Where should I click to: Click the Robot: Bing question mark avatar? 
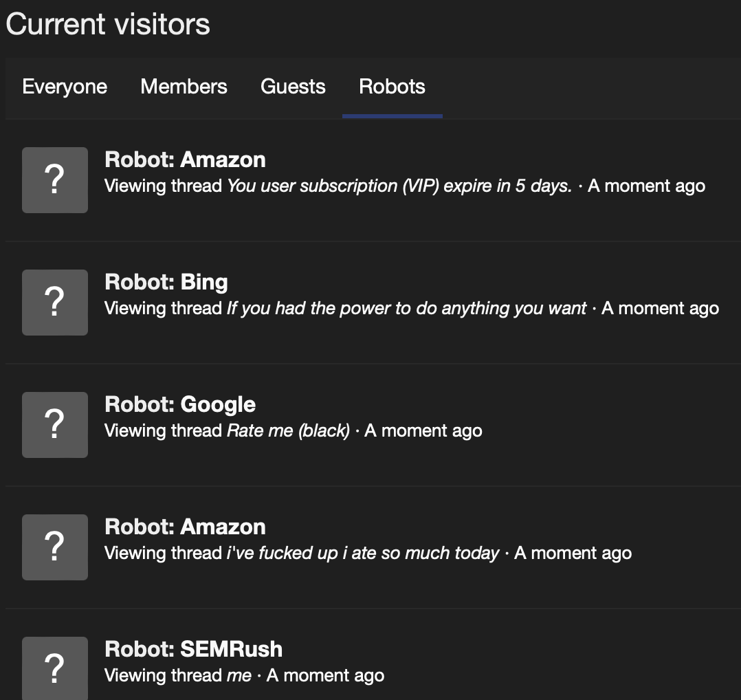(55, 302)
